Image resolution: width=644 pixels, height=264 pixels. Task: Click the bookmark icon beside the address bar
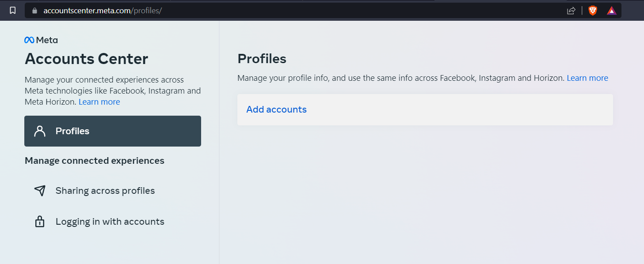pos(13,10)
